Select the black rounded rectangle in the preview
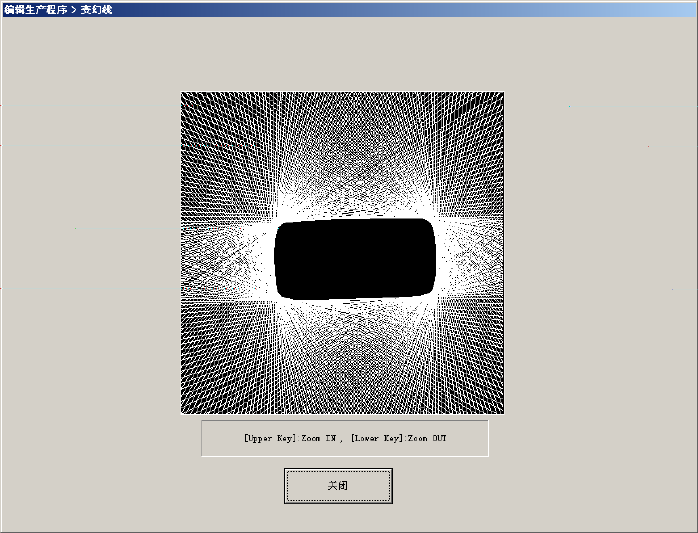Image resolution: width=698 pixels, height=533 pixels. pos(355,259)
